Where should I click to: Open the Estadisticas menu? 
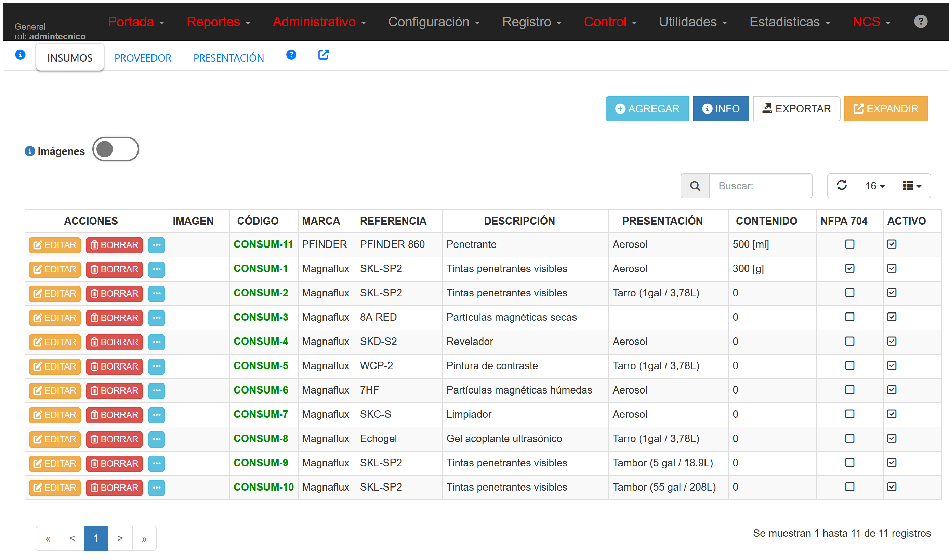coord(789,22)
